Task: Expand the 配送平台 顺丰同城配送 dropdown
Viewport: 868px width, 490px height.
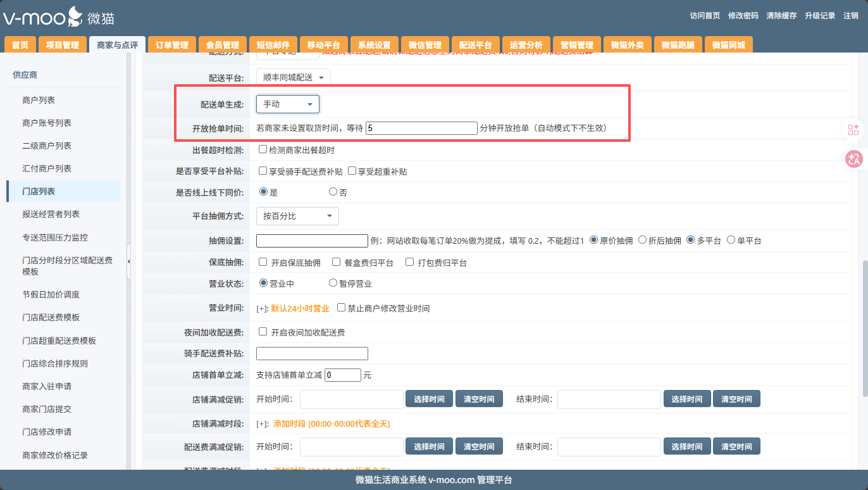Action: tap(294, 77)
